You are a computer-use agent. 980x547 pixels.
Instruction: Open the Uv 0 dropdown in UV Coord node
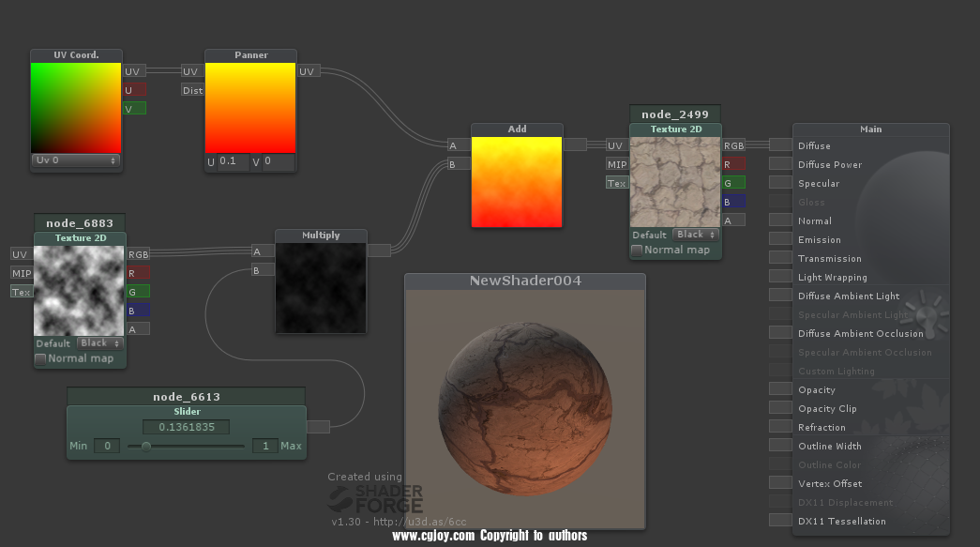tap(76, 160)
